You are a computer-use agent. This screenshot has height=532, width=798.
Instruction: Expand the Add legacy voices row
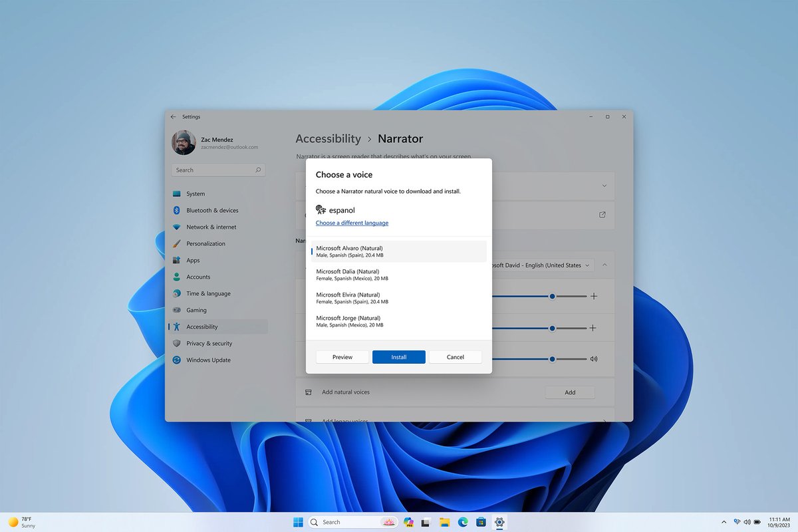click(x=604, y=420)
